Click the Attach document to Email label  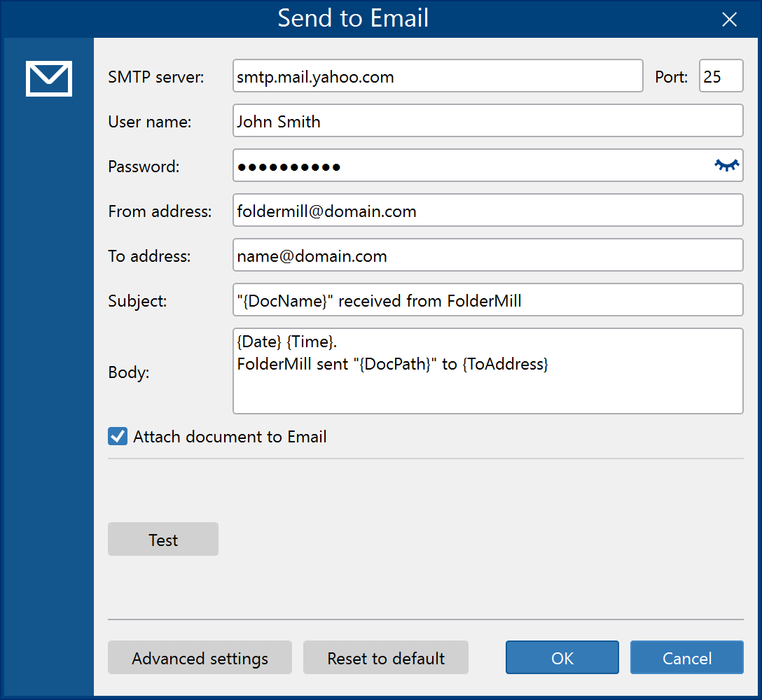click(x=230, y=437)
